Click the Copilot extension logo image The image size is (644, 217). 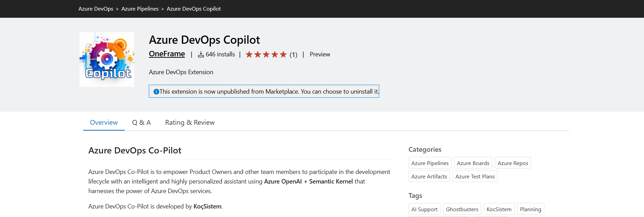[x=107, y=59]
